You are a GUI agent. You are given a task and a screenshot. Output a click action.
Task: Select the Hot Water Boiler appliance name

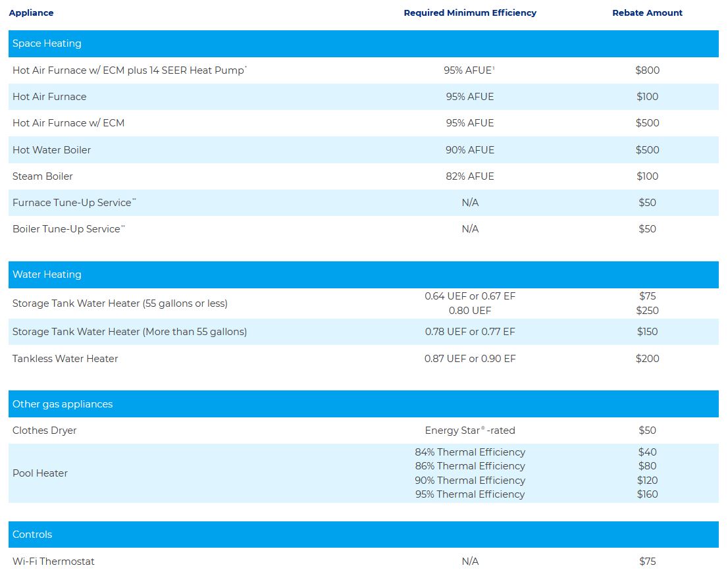[51, 150]
